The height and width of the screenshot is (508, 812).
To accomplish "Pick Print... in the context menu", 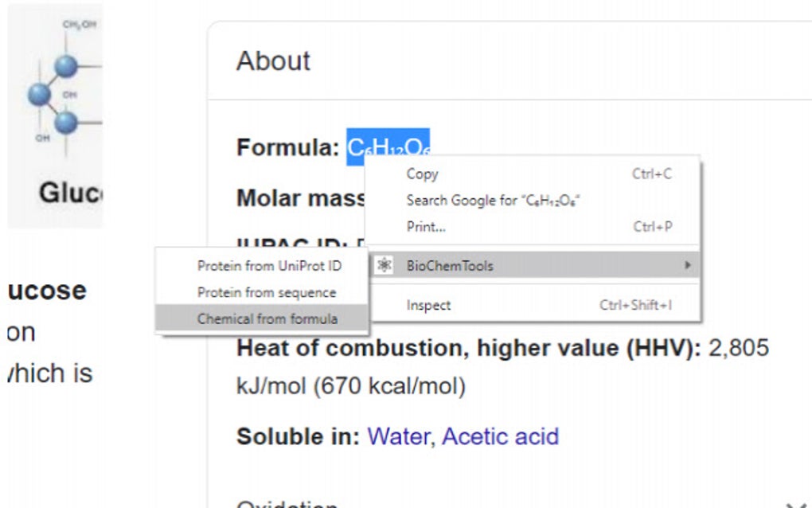I will click(x=426, y=227).
